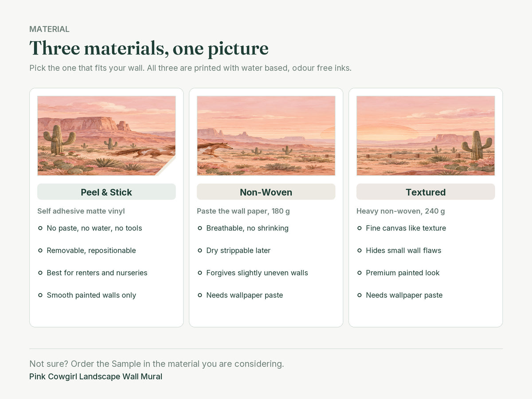The height and width of the screenshot is (399, 532).
Task: Open the Textured sunset cactus thumbnail
Action: point(426,136)
